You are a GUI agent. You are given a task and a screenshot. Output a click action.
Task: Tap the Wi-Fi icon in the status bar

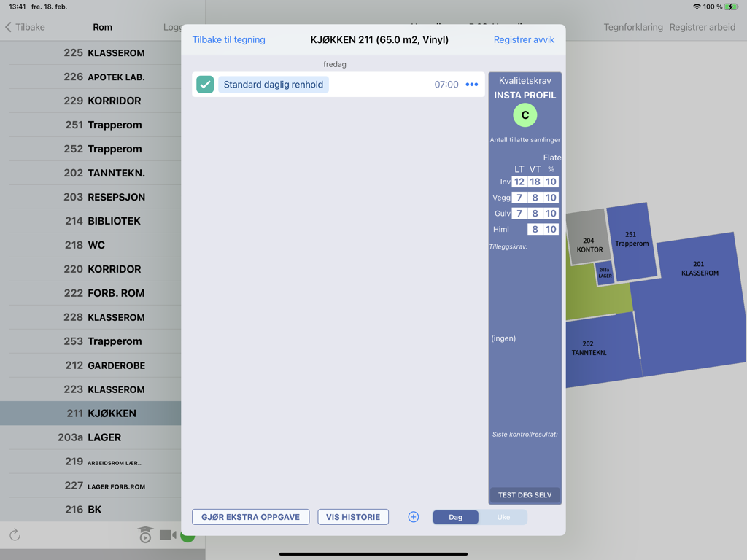698,6
